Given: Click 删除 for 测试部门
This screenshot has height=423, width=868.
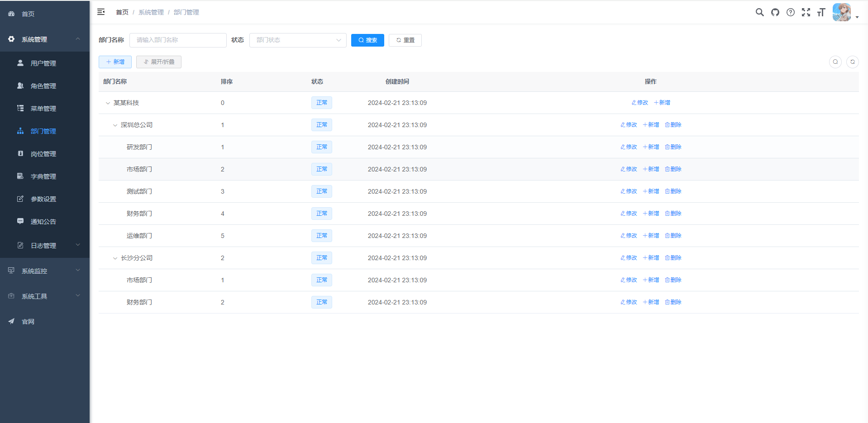Looking at the screenshot, I should click(x=673, y=191).
